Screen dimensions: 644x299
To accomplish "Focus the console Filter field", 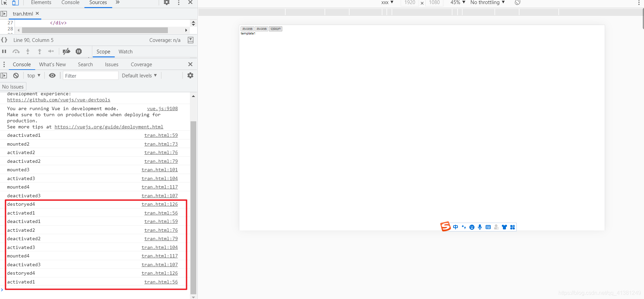I will pos(90,76).
